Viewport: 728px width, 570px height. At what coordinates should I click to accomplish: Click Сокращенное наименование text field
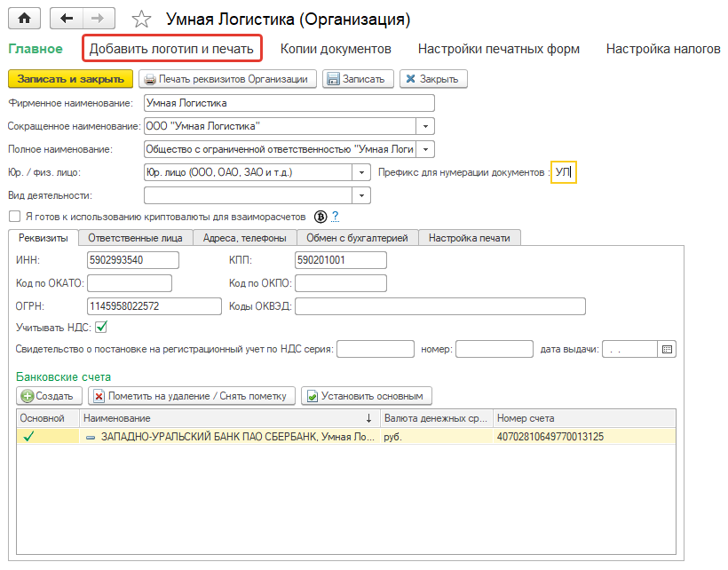tap(281, 126)
